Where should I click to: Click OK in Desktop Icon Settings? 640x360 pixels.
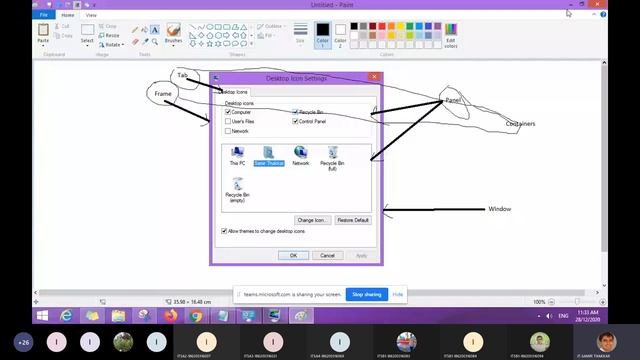[x=293, y=256]
